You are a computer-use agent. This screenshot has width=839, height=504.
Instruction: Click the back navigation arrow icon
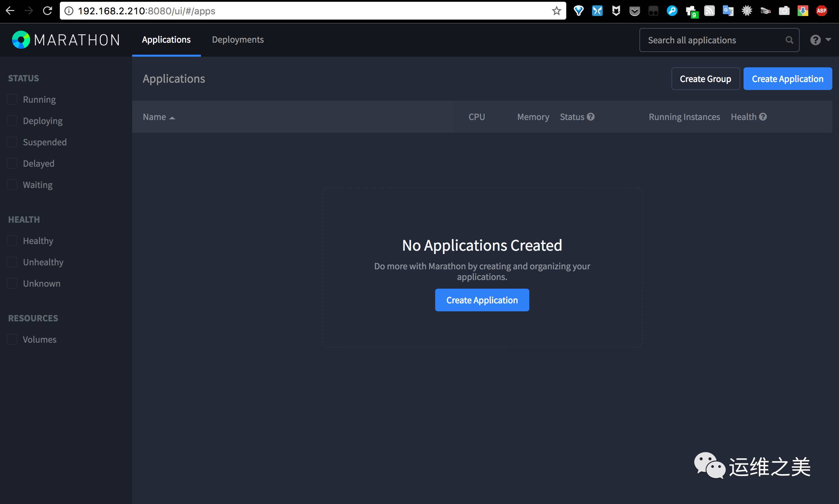[11, 10]
